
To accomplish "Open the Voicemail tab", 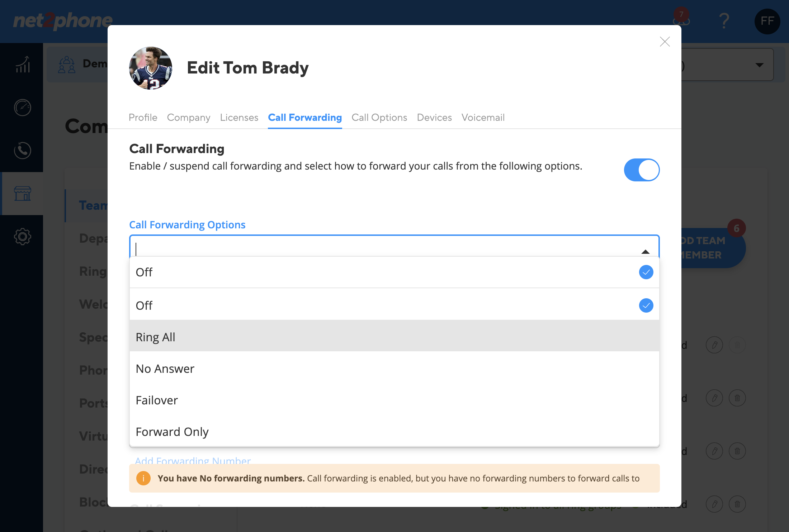I will click(x=483, y=118).
